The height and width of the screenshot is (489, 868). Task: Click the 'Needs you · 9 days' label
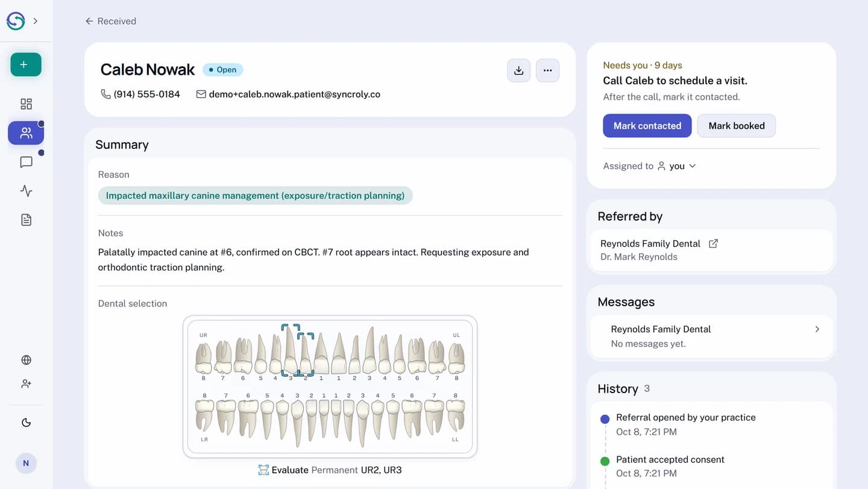point(643,65)
